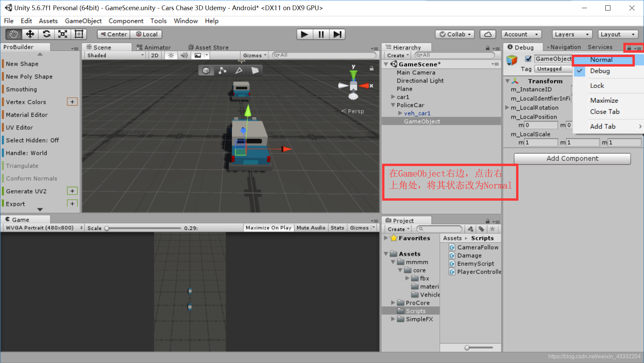The height and width of the screenshot is (363, 644).
Task: Click Generate UV2 plus options button
Action: (72, 191)
